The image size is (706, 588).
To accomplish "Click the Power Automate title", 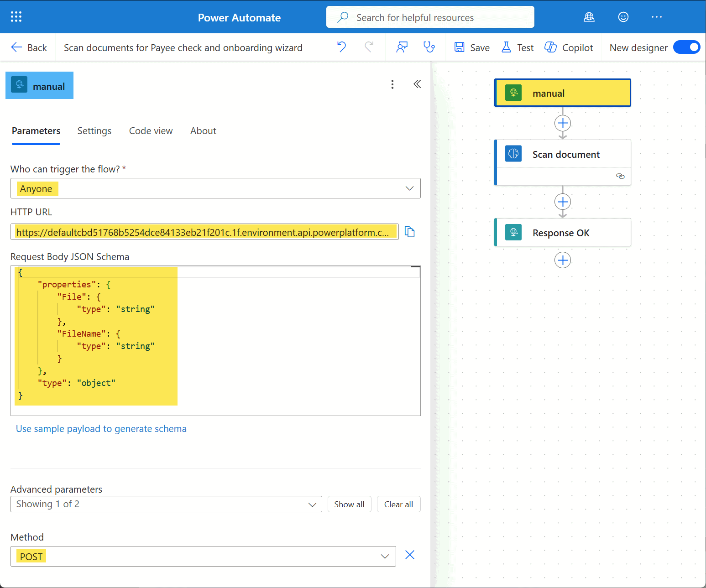I will click(239, 17).
